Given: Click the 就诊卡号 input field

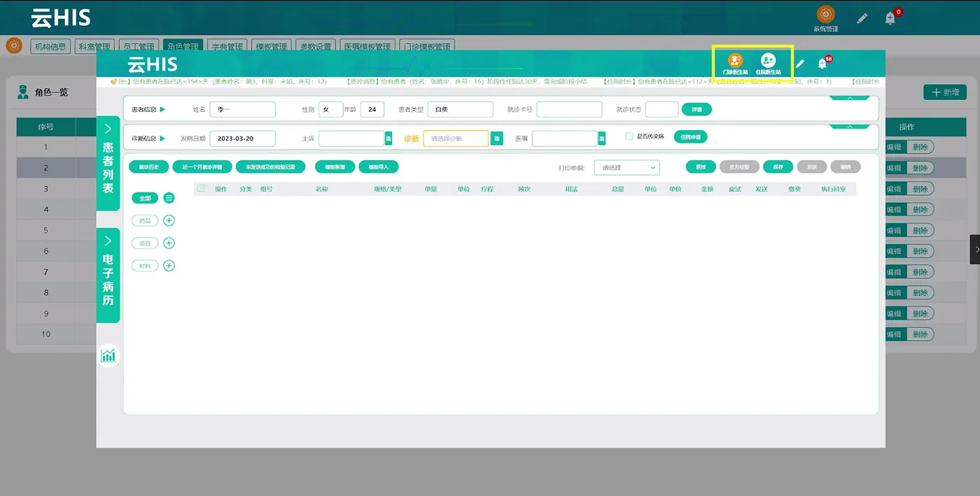Looking at the screenshot, I should [x=569, y=109].
